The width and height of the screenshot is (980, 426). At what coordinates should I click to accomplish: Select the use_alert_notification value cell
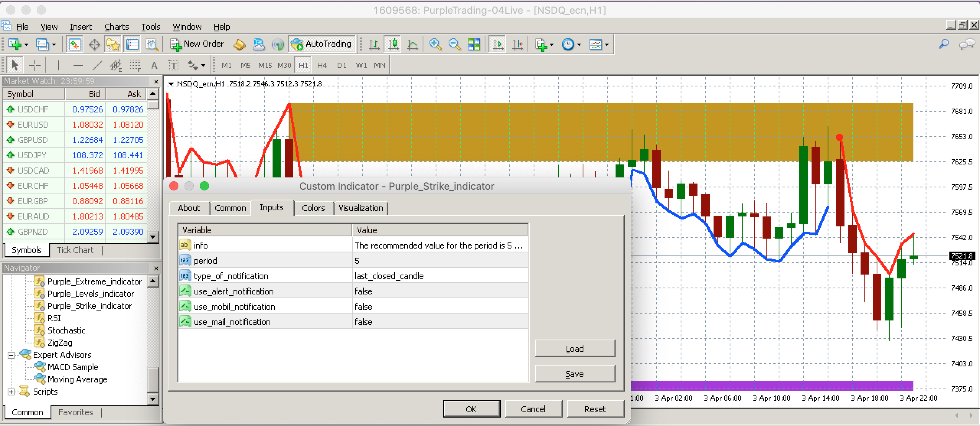click(440, 291)
